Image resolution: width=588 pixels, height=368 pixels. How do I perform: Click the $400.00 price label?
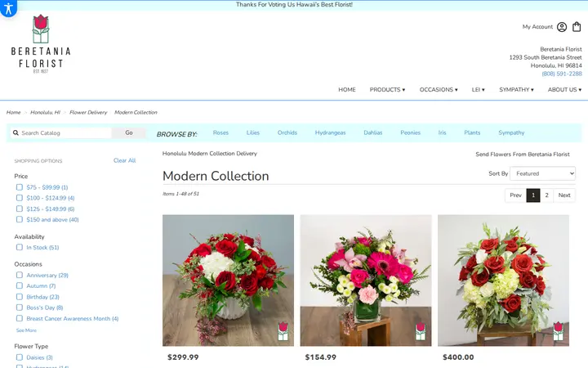tap(458, 357)
